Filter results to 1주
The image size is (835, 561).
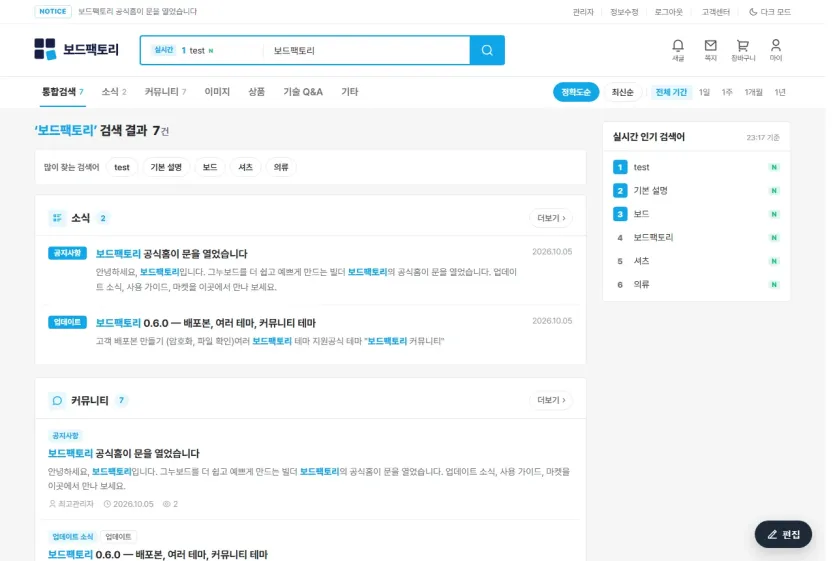coord(727,92)
